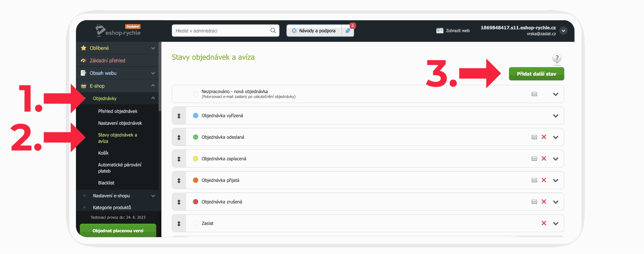The width and height of the screenshot is (644, 254).
Task: Delete the Zaslat status
Action: [x=544, y=223]
